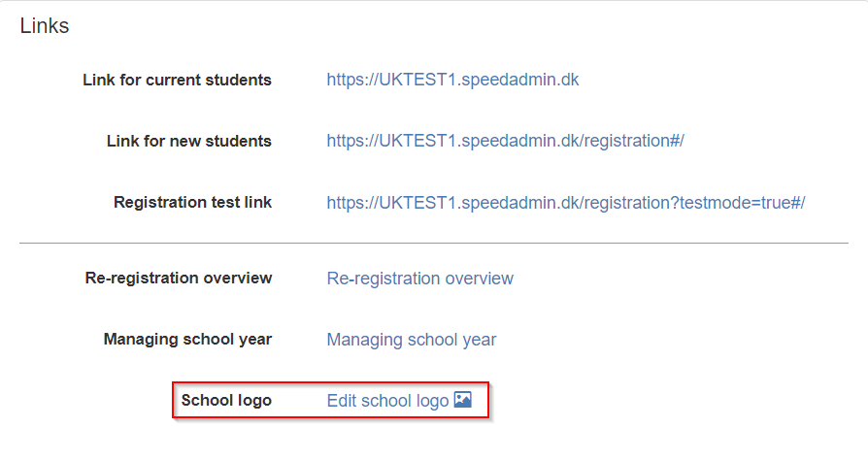Open the Re-registration overview link
Screen dimensions: 868x460
(x=420, y=278)
